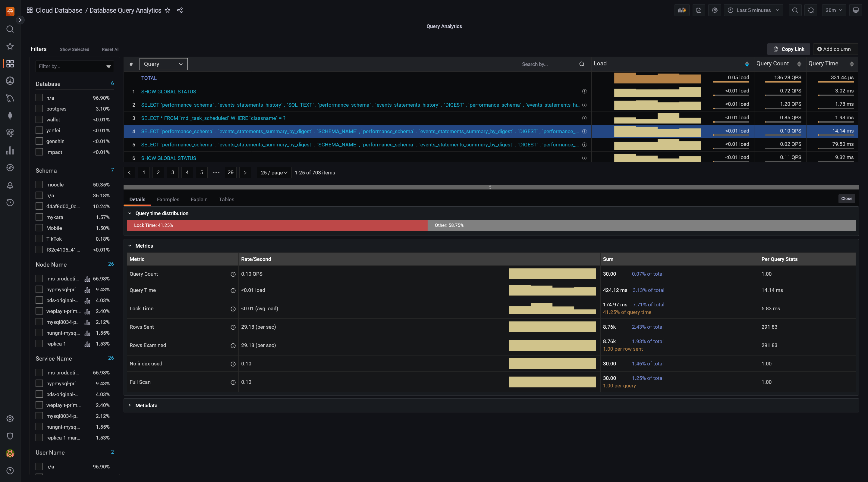Viewport: 868px width, 482px height.
Task: Open the Configuration gear in the sidebar
Action: click(10, 418)
